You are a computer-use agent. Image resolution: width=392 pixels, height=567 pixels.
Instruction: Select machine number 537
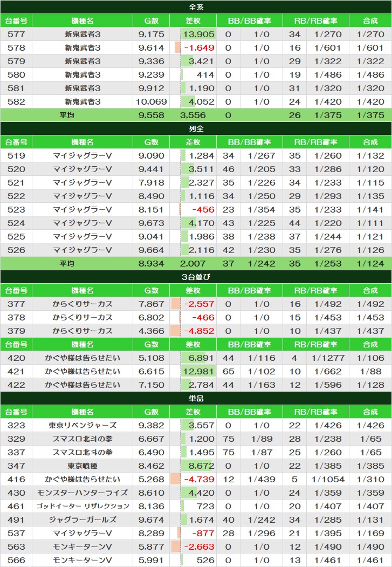pyautogui.click(x=16, y=533)
